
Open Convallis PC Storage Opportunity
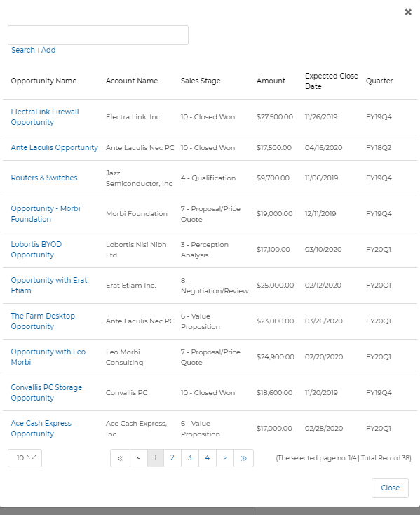pos(46,393)
